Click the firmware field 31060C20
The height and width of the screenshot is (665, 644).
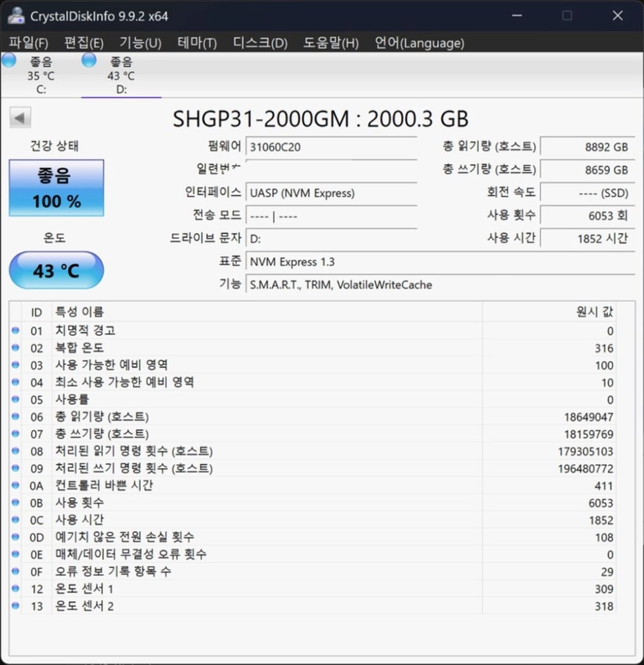[x=331, y=147]
